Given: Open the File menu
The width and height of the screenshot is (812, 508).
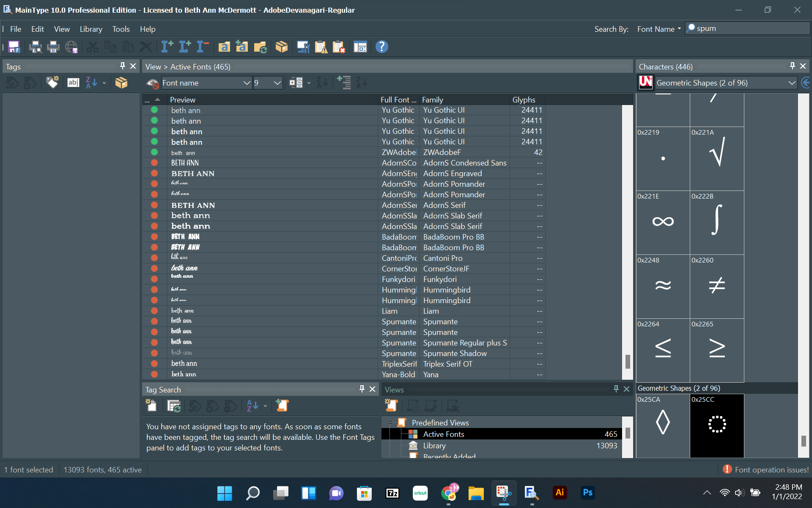Looking at the screenshot, I should pos(16,29).
